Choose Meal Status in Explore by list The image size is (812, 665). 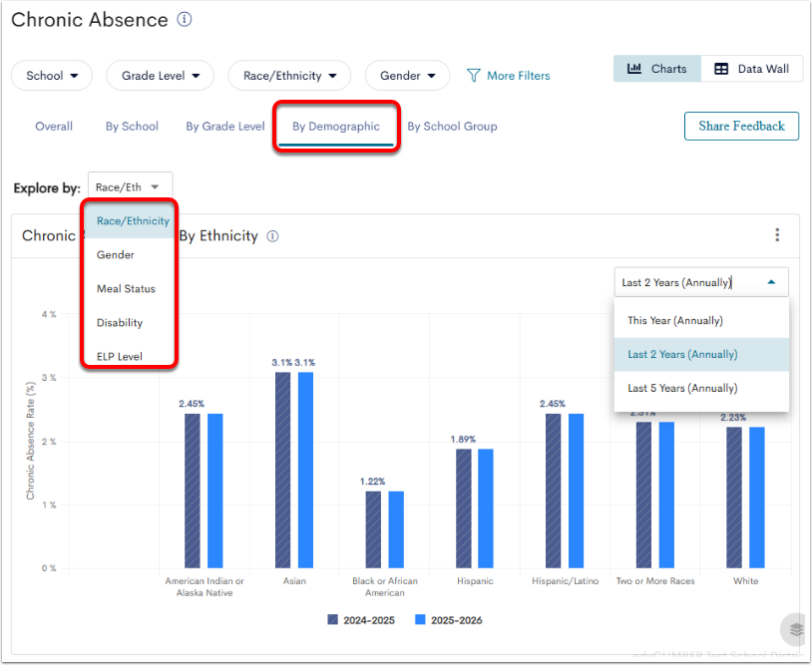(x=130, y=289)
